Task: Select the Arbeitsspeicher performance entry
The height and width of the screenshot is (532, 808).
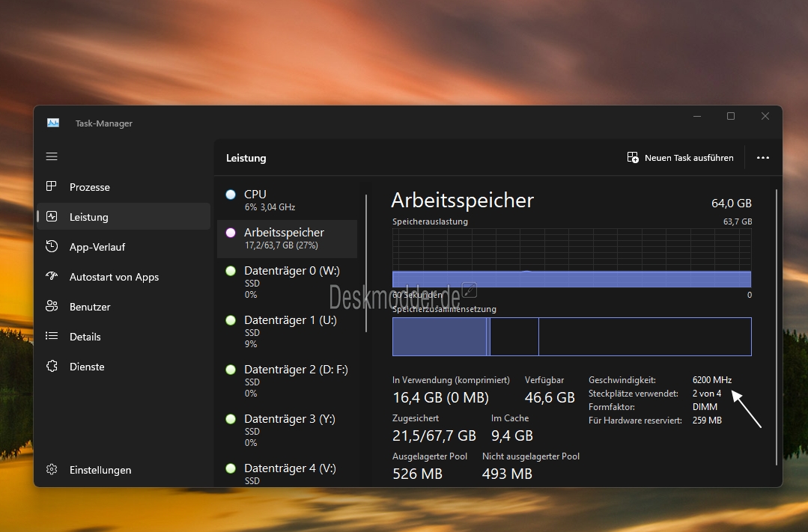Action: 288,239
